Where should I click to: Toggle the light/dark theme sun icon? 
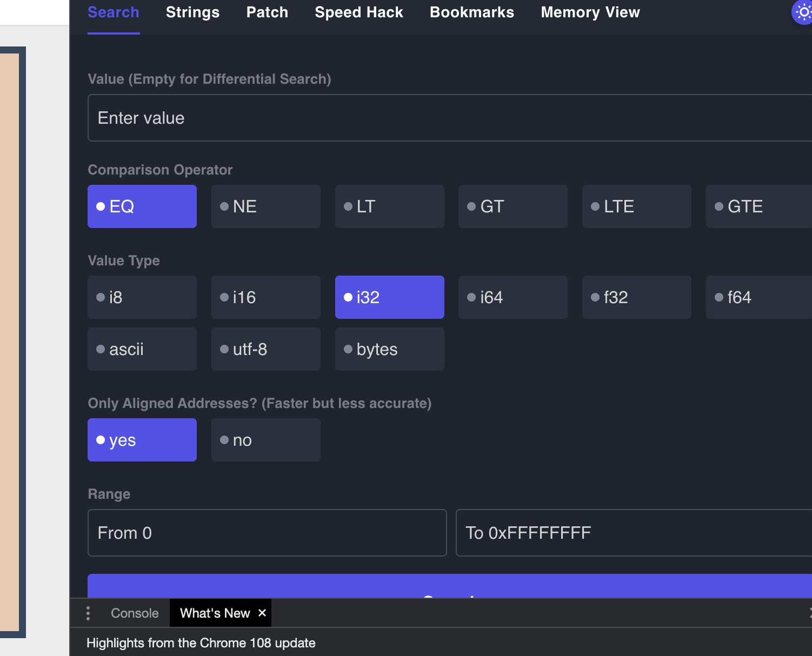click(803, 12)
